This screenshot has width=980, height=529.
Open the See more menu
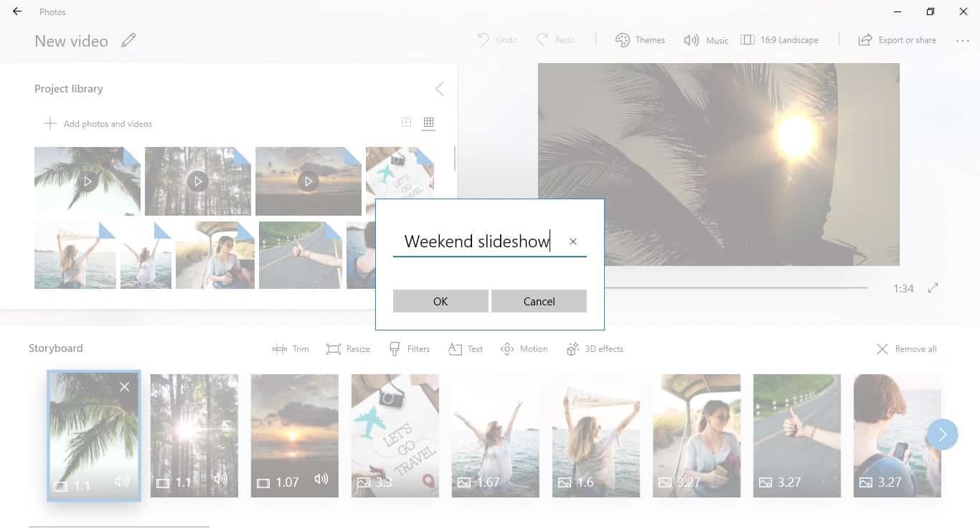[x=963, y=41]
